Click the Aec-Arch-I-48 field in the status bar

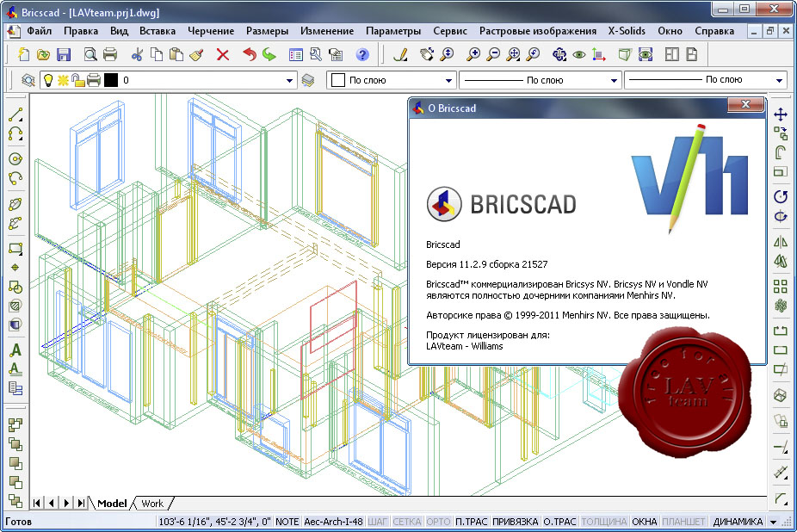[x=333, y=522]
